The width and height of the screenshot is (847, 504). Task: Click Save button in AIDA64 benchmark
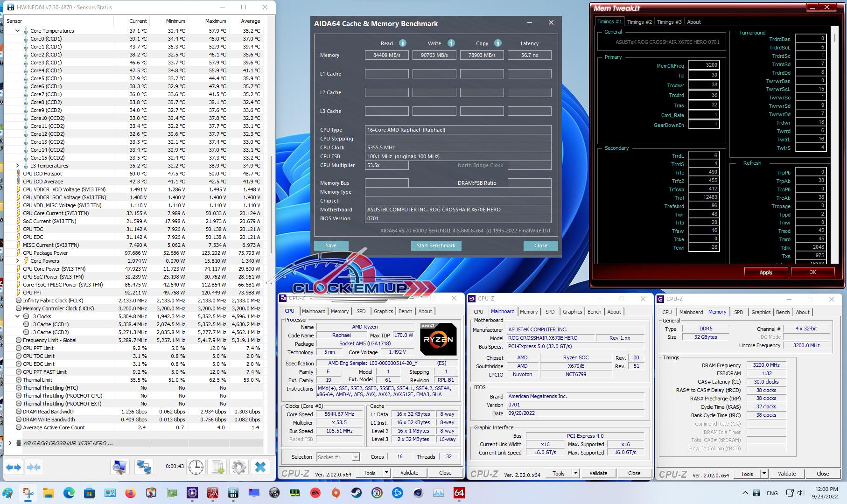click(x=331, y=245)
